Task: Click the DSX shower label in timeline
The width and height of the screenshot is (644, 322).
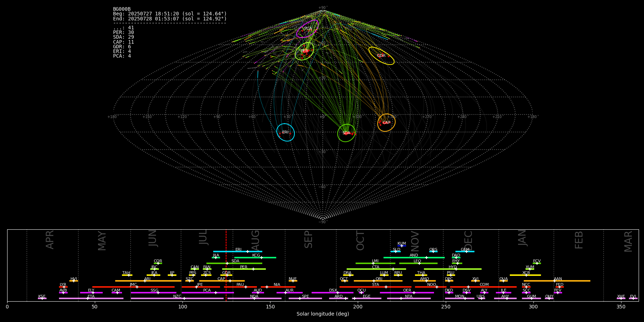Action: [333, 291]
